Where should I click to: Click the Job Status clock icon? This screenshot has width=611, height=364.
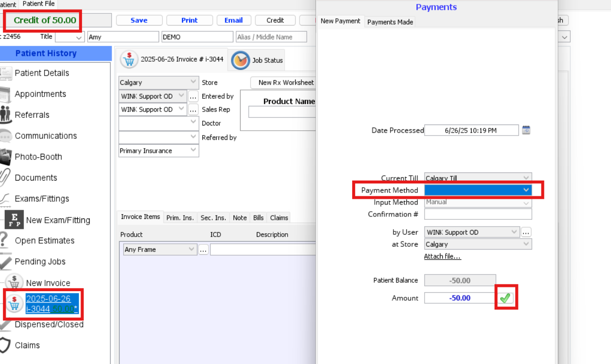pos(240,60)
